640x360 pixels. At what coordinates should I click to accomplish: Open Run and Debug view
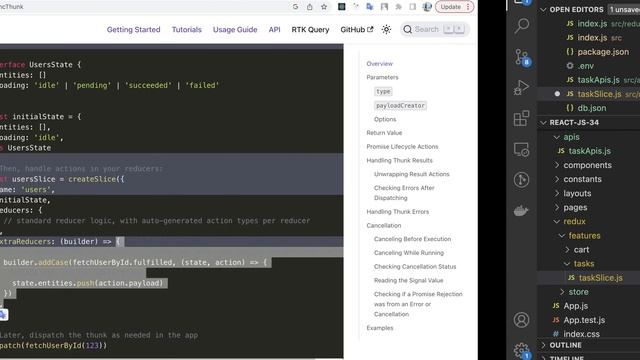click(x=522, y=87)
